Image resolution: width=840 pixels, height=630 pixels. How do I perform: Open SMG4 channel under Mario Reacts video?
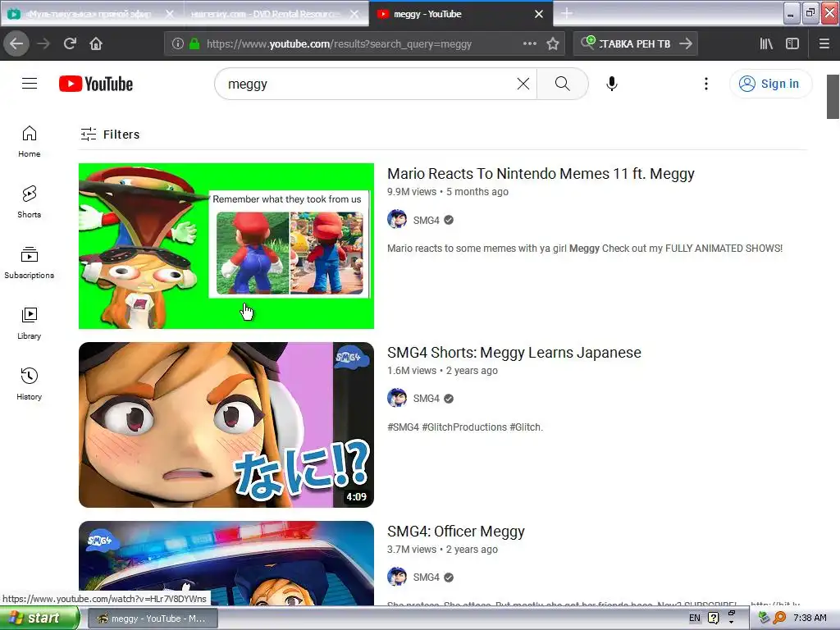(x=426, y=220)
